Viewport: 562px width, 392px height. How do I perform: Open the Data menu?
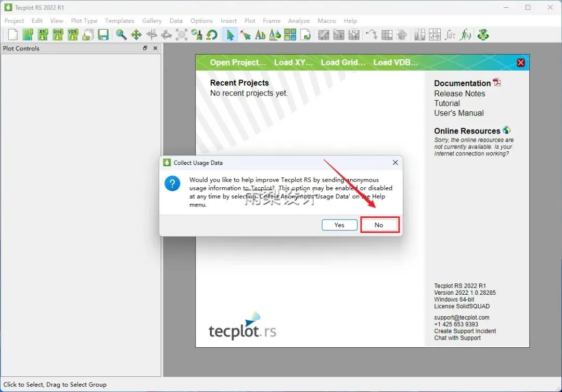(x=176, y=21)
